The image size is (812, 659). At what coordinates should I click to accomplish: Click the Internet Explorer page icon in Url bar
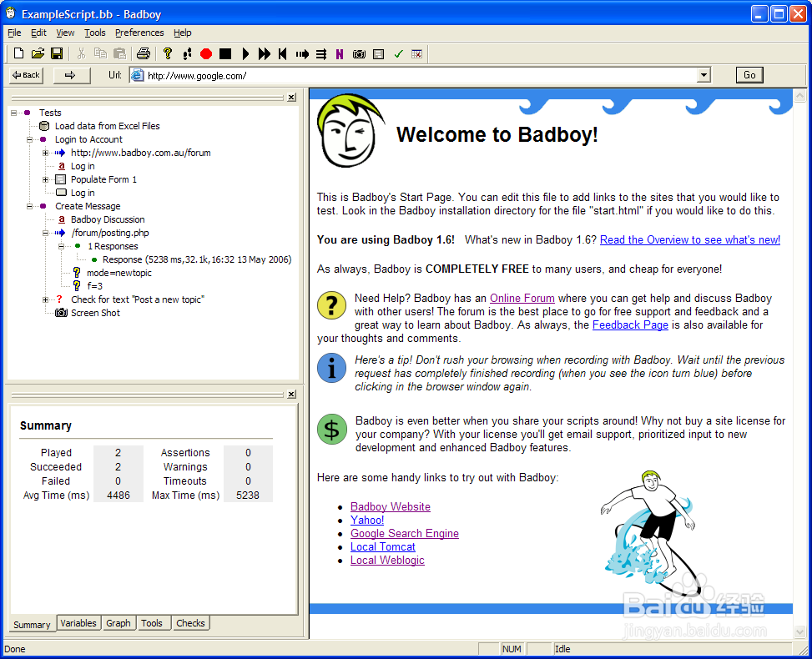tap(137, 76)
